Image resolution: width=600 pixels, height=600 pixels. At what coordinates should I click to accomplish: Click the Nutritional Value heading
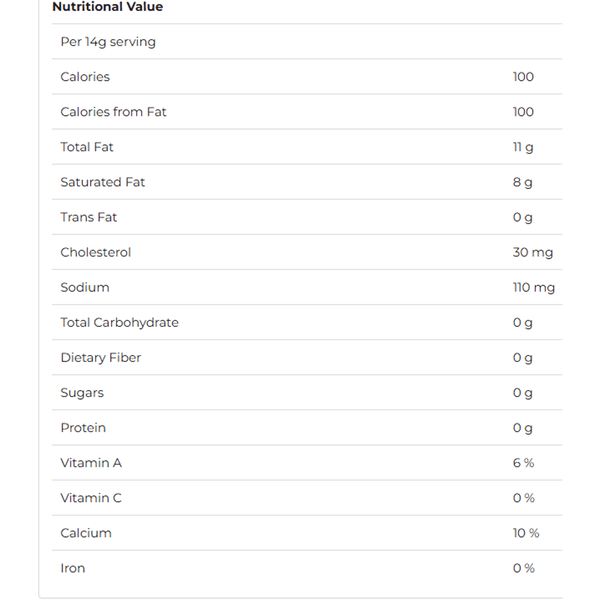[107, 7]
